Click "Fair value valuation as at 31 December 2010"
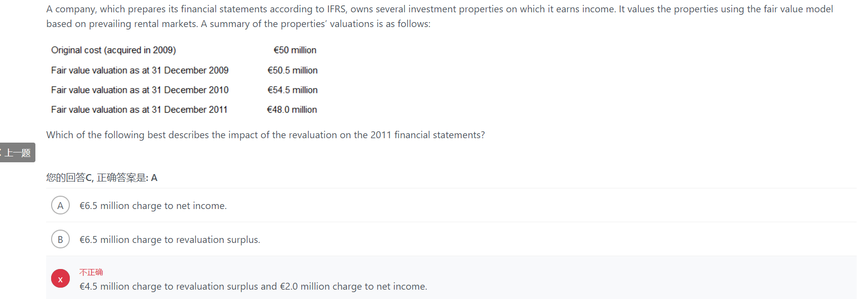The height and width of the screenshot is (299, 868). point(140,90)
